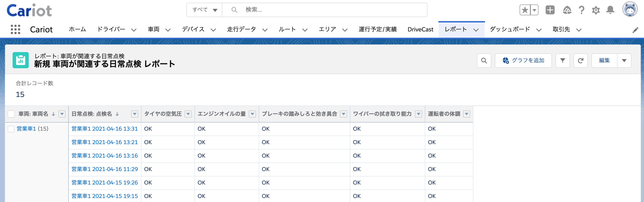The image size is (644, 202).
Task: Open 営業車1 2021-04-16 13:21 record
Action: 104,142
